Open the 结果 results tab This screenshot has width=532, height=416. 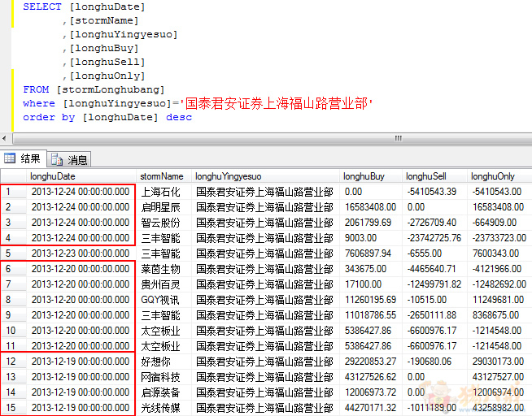click(x=23, y=158)
